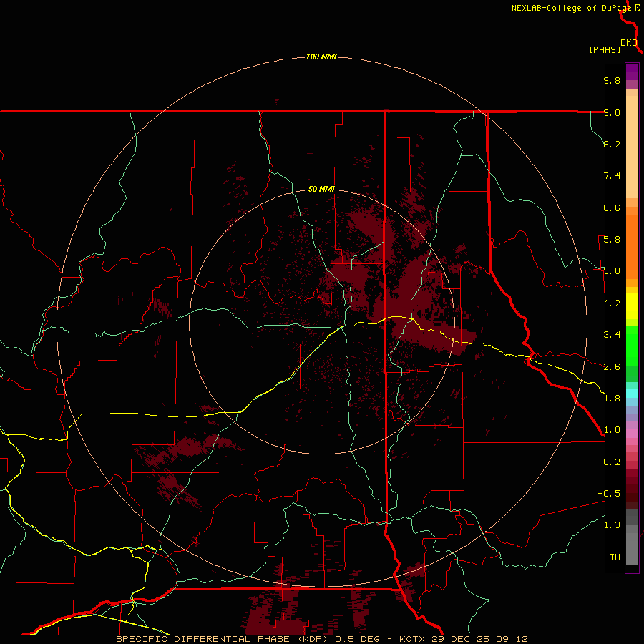Select the 9.0 scale value
This screenshot has width=644, height=644.
click(612, 112)
